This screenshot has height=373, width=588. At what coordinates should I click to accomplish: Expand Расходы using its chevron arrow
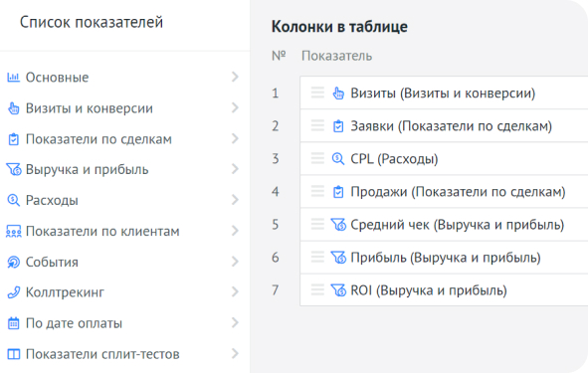point(235,200)
